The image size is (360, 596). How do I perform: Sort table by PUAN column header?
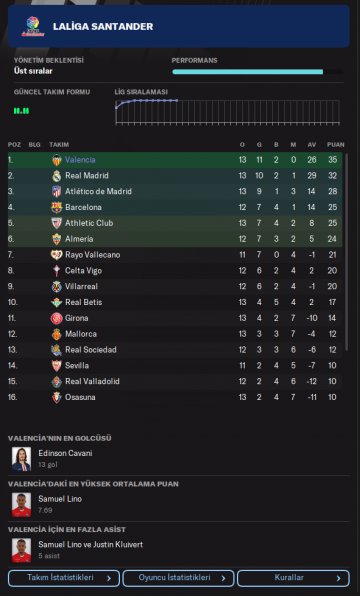(335, 144)
